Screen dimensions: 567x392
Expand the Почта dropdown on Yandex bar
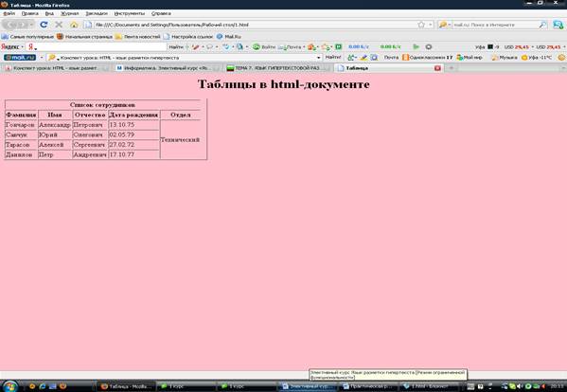click(x=304, y=47)
